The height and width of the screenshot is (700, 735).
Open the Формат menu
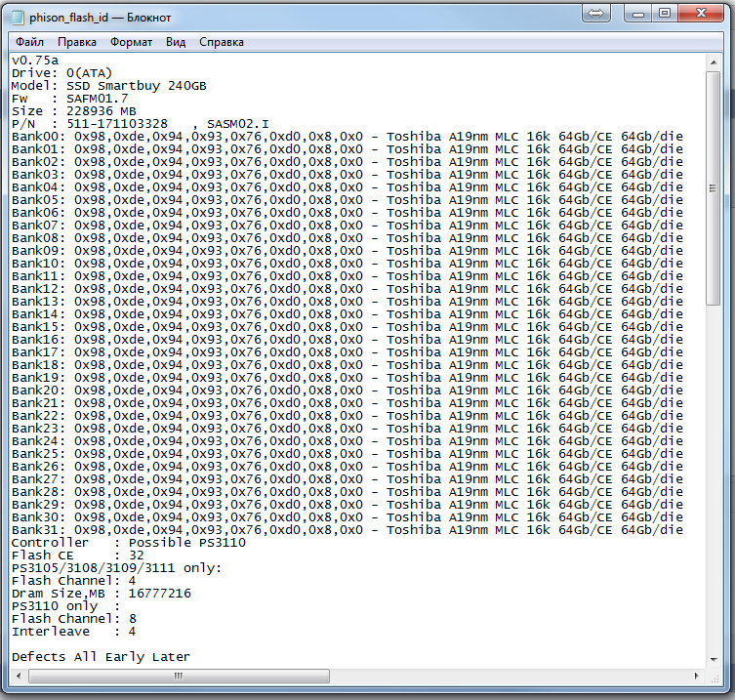131,42
